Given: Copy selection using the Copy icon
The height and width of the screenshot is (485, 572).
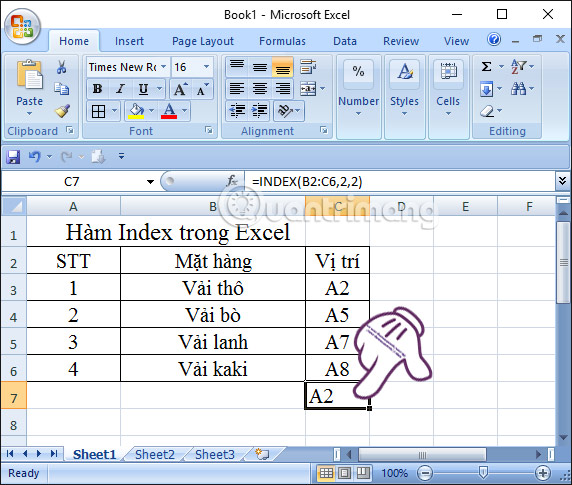Looking at the screenshot, I should pos(61,89).
